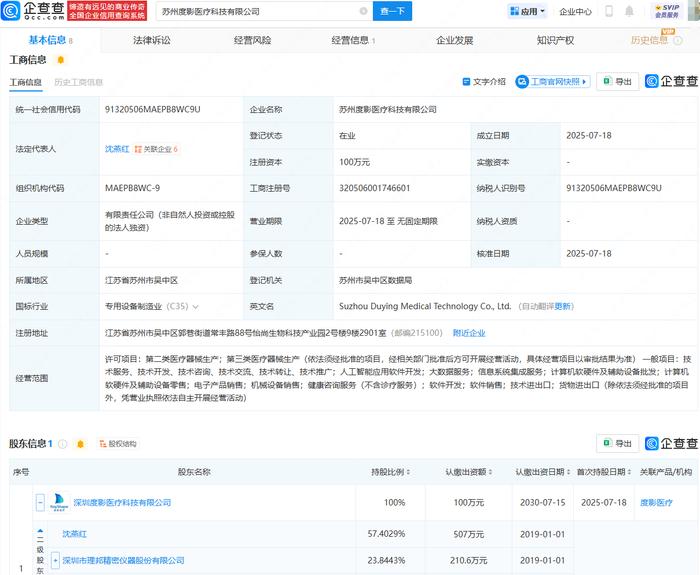Switch to 基本信息 tab
The height and width of the screenshot is (575, 700).
point(50,40)
